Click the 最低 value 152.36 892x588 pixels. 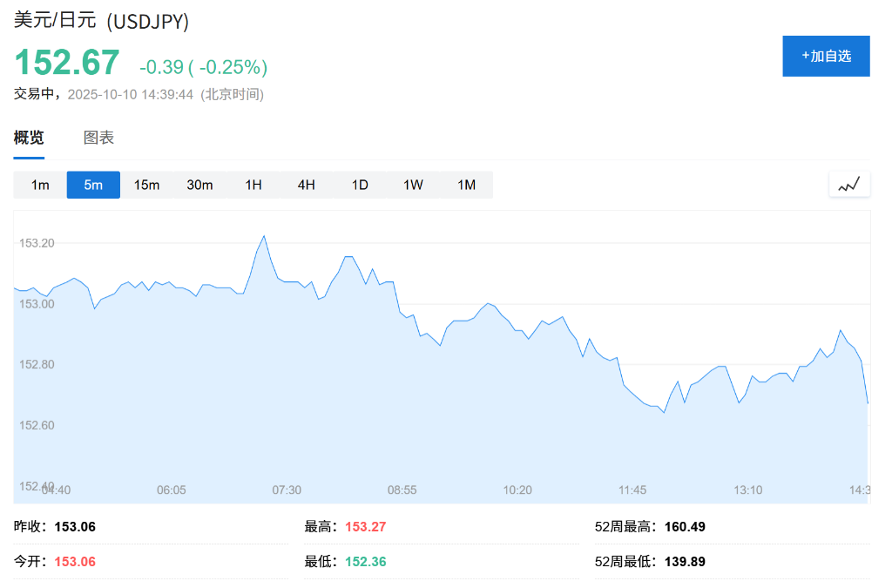(x=365, y=562)
